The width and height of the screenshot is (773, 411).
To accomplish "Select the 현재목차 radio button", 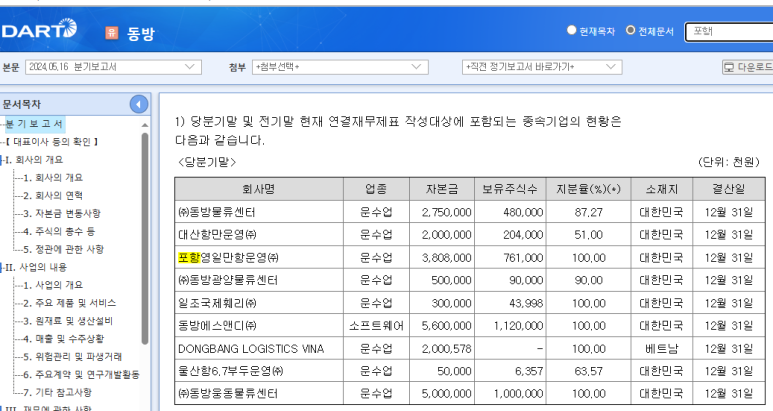I will [571, 30].
